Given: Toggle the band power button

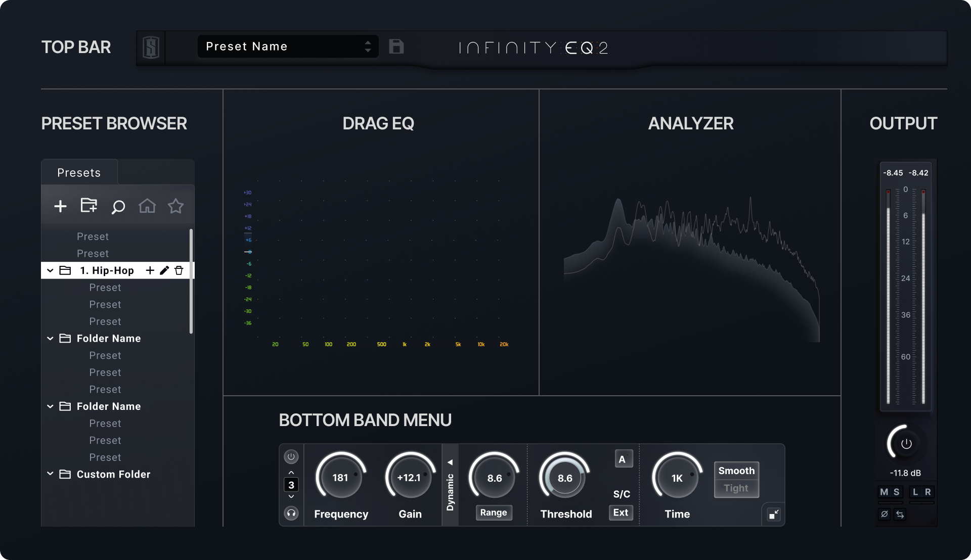Looking at the screenshot, I should click(291, 457).
